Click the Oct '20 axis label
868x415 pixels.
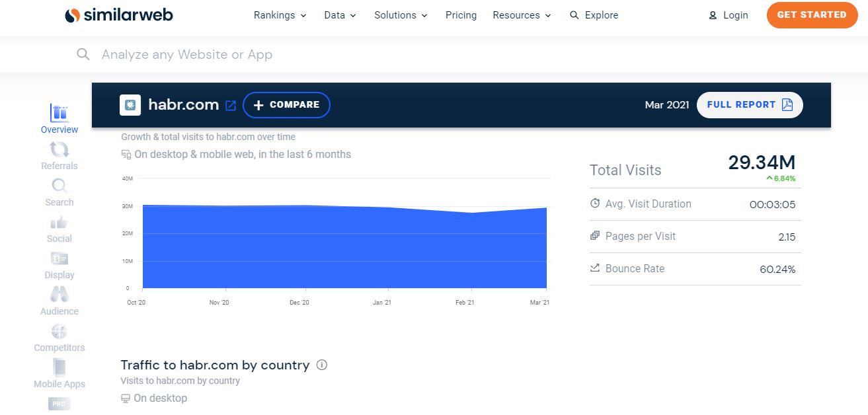[136, 303]
